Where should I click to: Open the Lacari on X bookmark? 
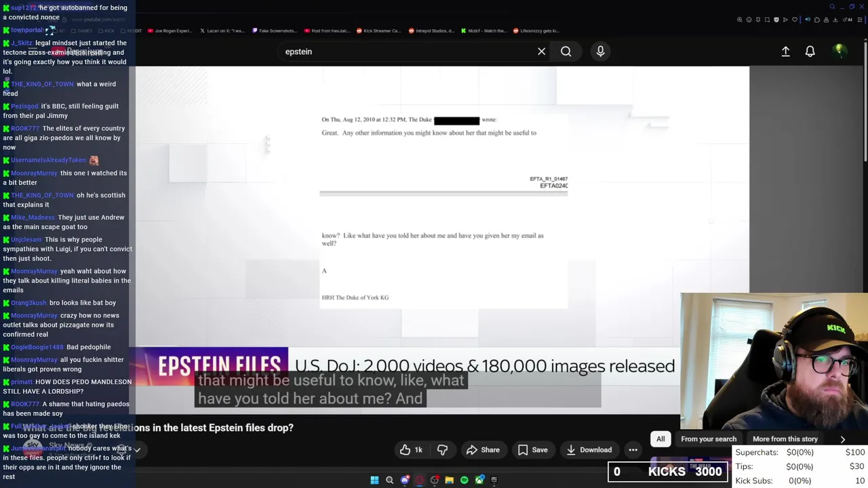click(x=222, y=30)
